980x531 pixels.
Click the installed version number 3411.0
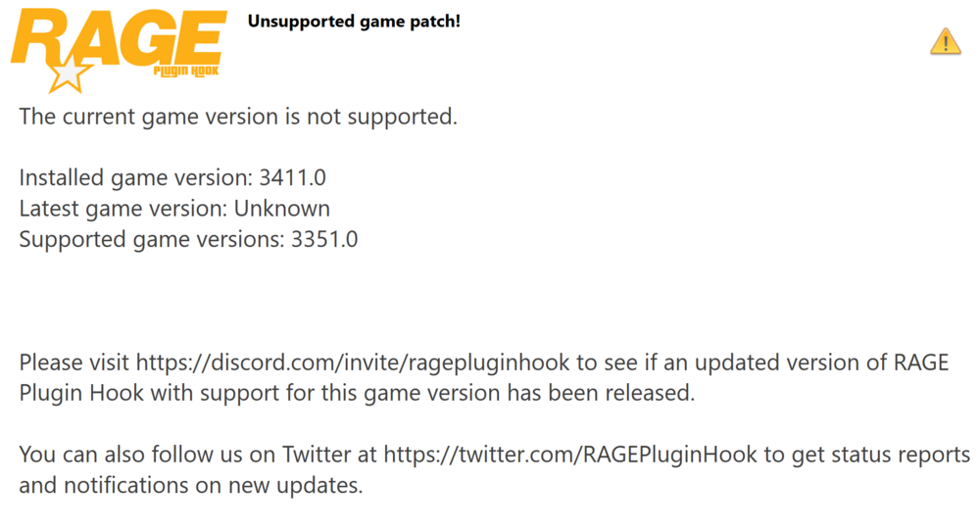[291, 178]
